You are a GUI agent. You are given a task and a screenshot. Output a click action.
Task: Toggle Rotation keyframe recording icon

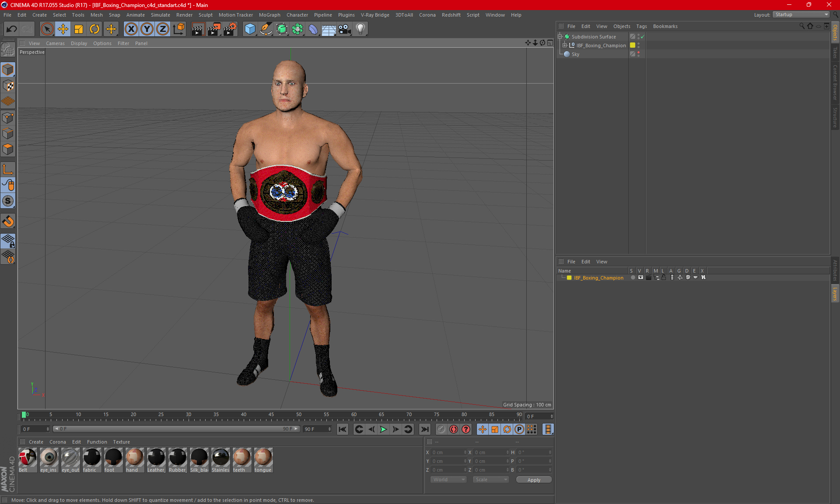coord(507,429)
